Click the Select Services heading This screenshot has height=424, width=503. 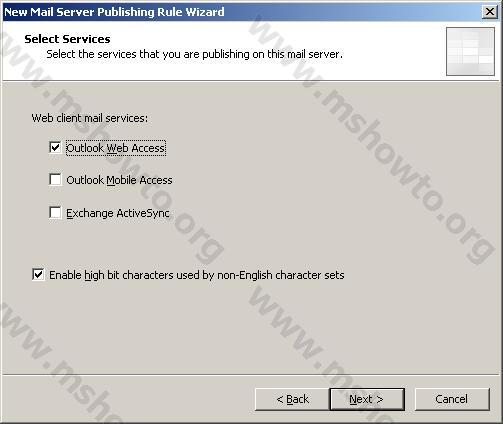pos(67,39)
